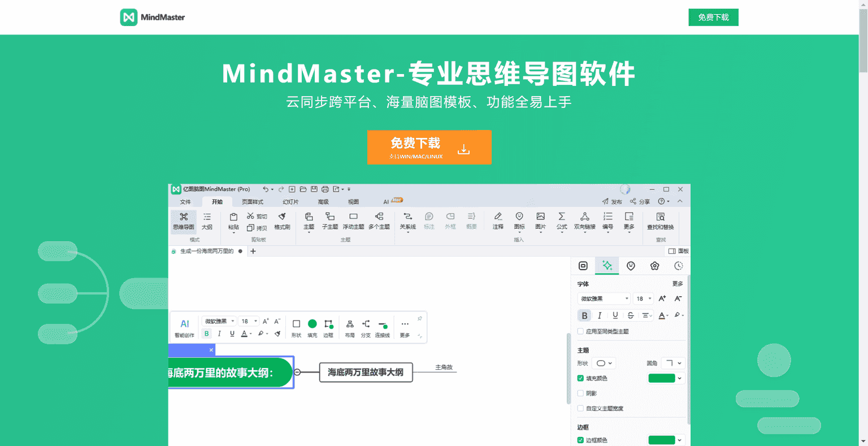
Task: Open the help question mark menu
Action: pos(663,201)
